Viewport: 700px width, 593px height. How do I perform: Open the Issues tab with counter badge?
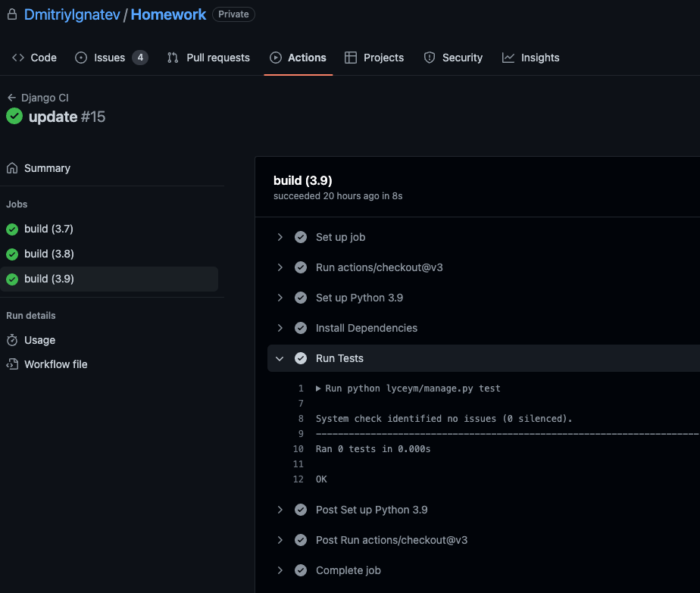click(111, 58)
